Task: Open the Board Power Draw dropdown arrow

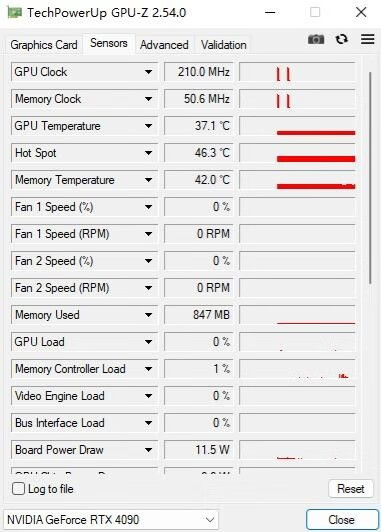Action: (x=148, y=450)
